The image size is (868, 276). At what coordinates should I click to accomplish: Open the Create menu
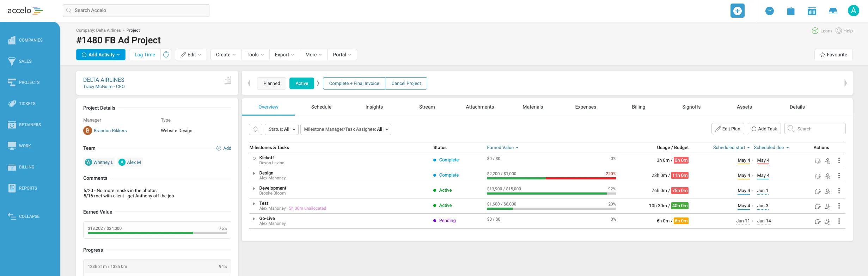[x=226, y=55]
